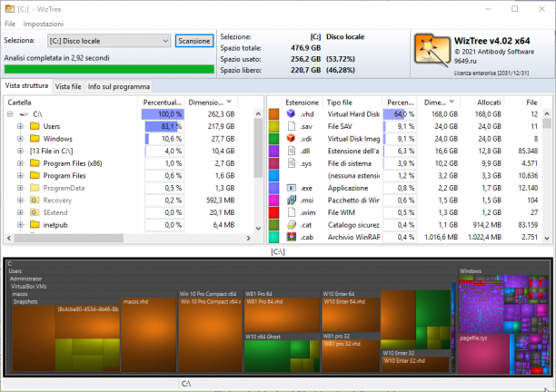
Task: Sort by Cartella column header
Action: point(71,103)
